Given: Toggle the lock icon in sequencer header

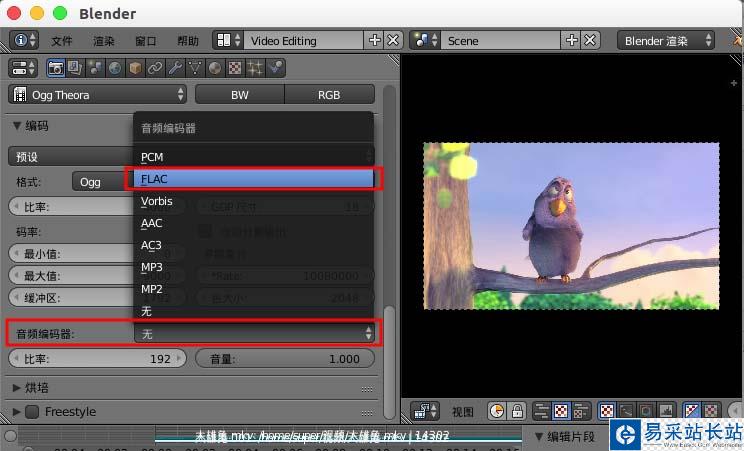Looking at the screenshot, I should (517, 411).
